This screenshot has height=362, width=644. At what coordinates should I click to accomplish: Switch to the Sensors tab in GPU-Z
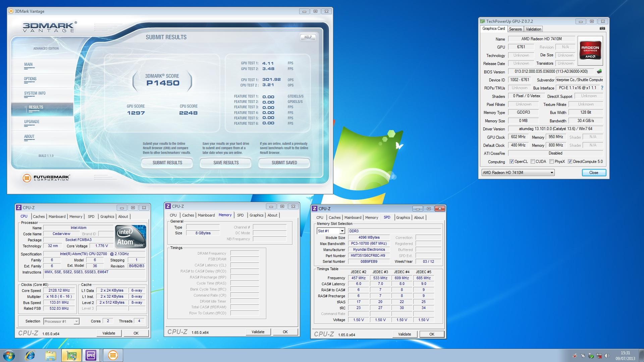pos(515,29)
